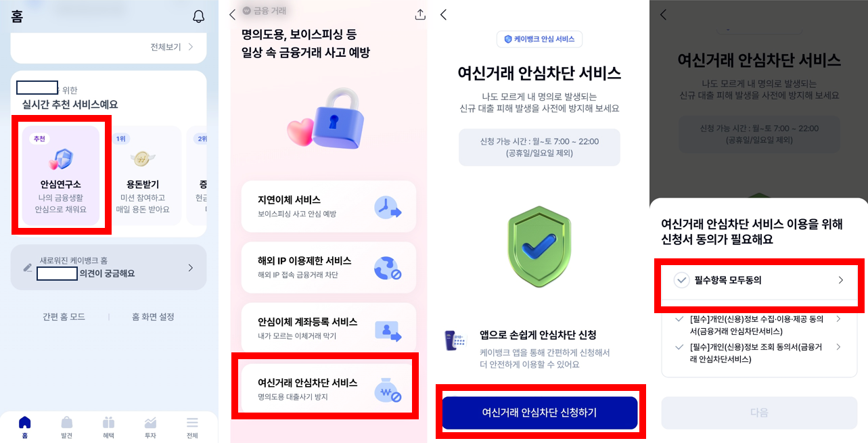This screenshot has width=868, height=443.
Task: Open 안심이체 계좌등록 서비스 icon entry
Action: click(x=329, y=328)
